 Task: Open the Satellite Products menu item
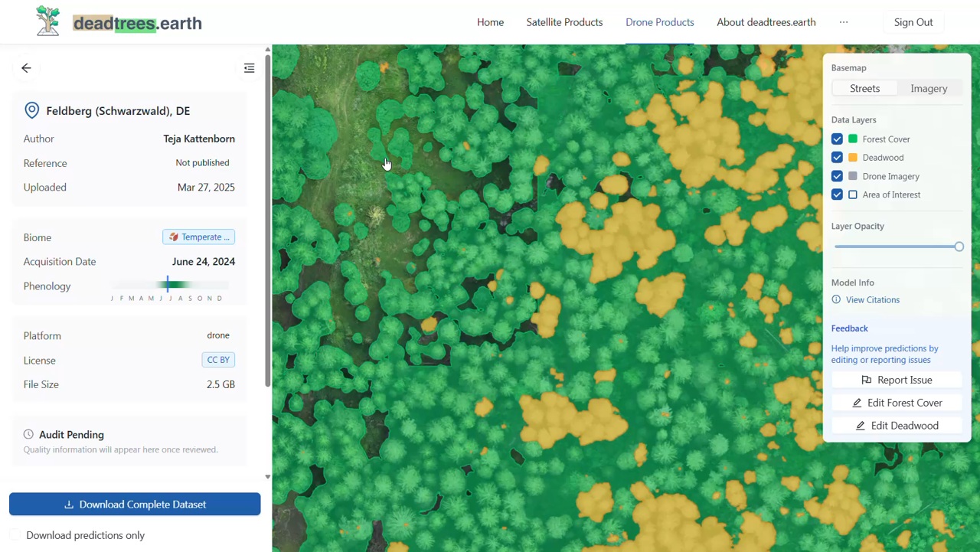[x=564, y=22]
